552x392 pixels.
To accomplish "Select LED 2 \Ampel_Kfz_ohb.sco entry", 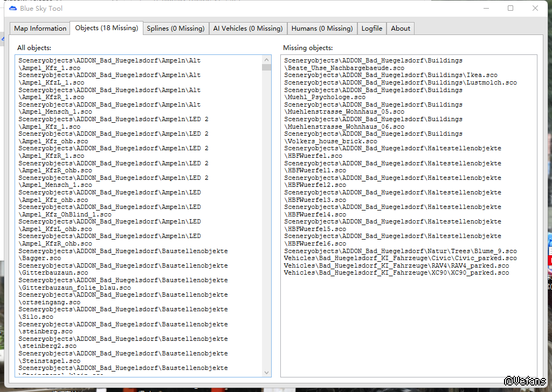I will click(113, 137).
